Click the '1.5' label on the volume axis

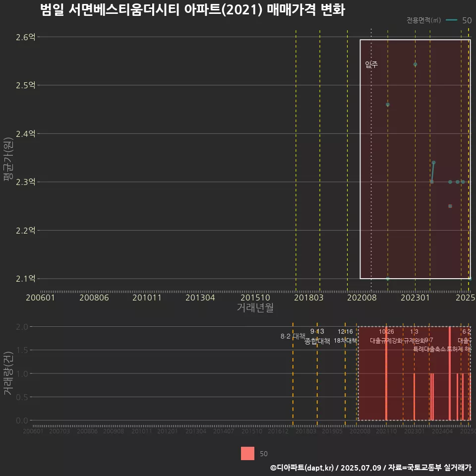(21, 350)
